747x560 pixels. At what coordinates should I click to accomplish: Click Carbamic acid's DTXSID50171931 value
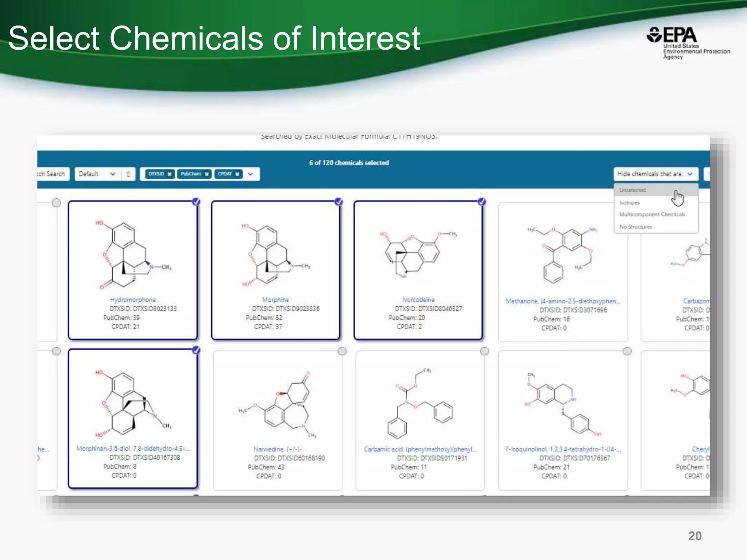pyautogui.click(x=444, y=458)
